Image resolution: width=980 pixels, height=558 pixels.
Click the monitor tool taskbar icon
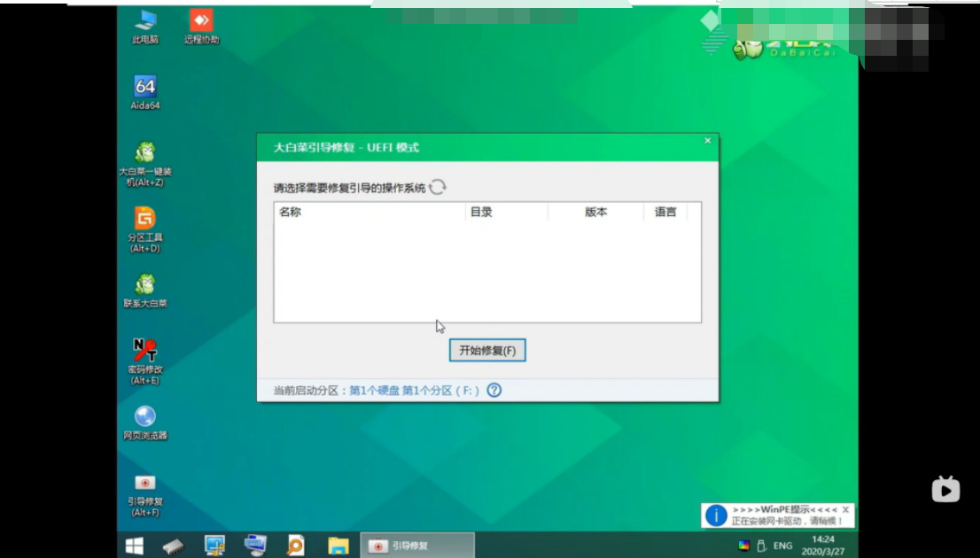pos(214,546)
